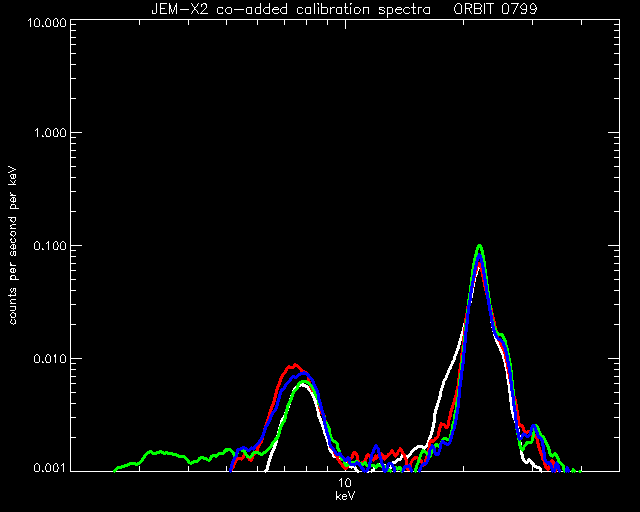Click the 0.100 y-axis tick label
Image resolution: width=640 pixels, height=512 pixels.
[x=50, y=246]
